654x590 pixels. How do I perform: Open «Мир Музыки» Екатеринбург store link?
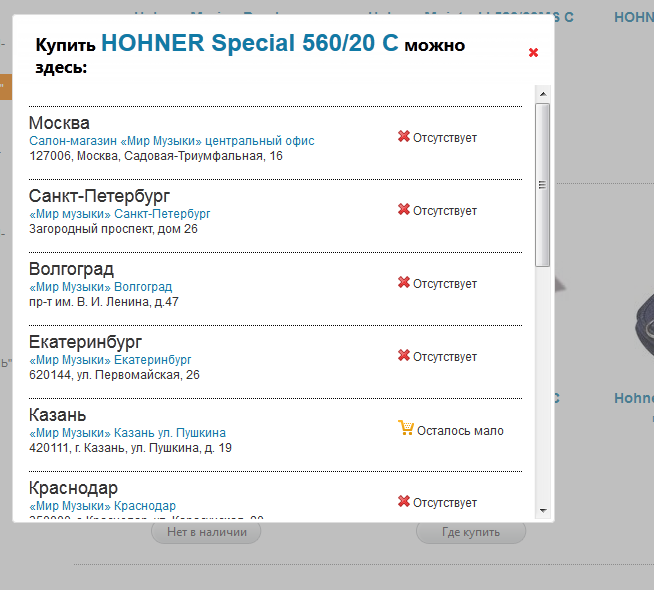[110, 360]
